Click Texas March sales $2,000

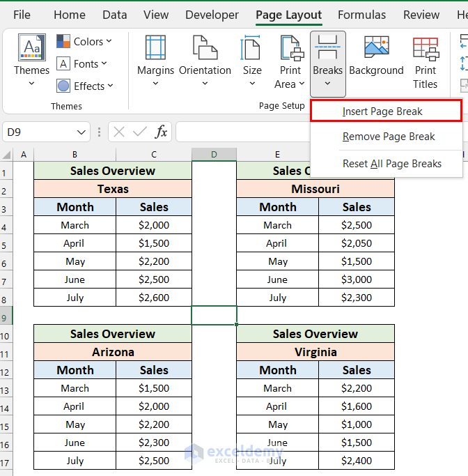click(154, 225)
